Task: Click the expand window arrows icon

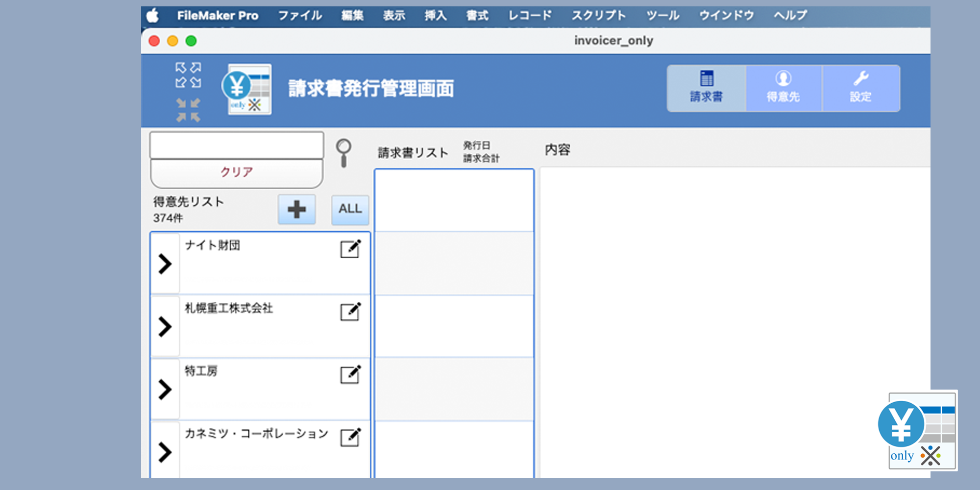Action: tap(188, 75)
